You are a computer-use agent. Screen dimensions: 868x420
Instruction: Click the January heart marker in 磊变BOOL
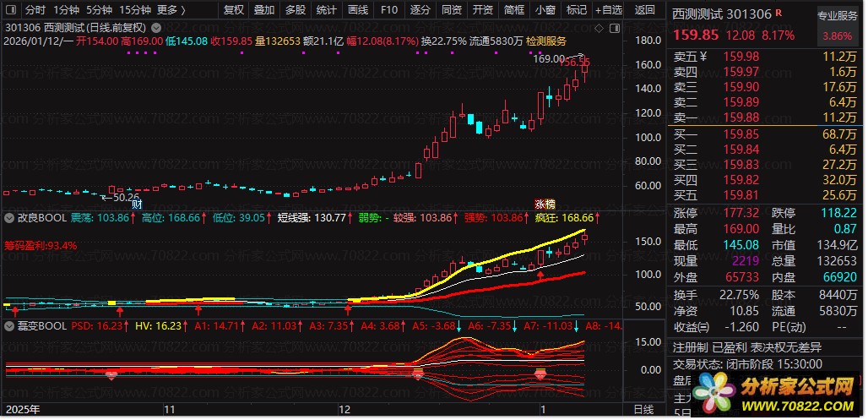pyautogui.click(x=541, y=375)
